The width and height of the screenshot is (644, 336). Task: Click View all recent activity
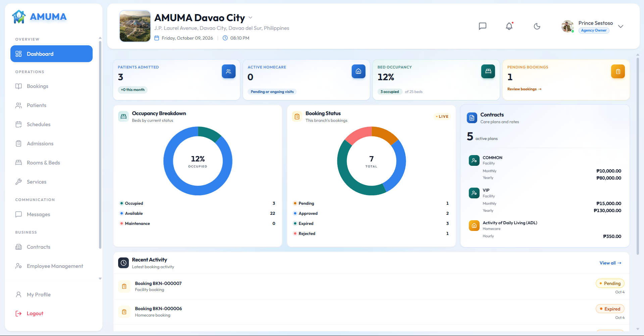[x=610, y=263]
